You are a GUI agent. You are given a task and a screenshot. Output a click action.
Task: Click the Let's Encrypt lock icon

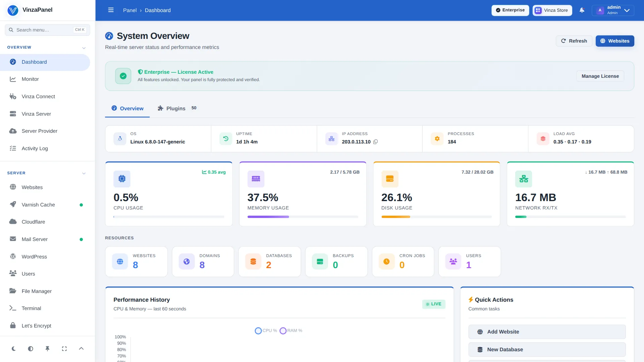tap(13, 325)
